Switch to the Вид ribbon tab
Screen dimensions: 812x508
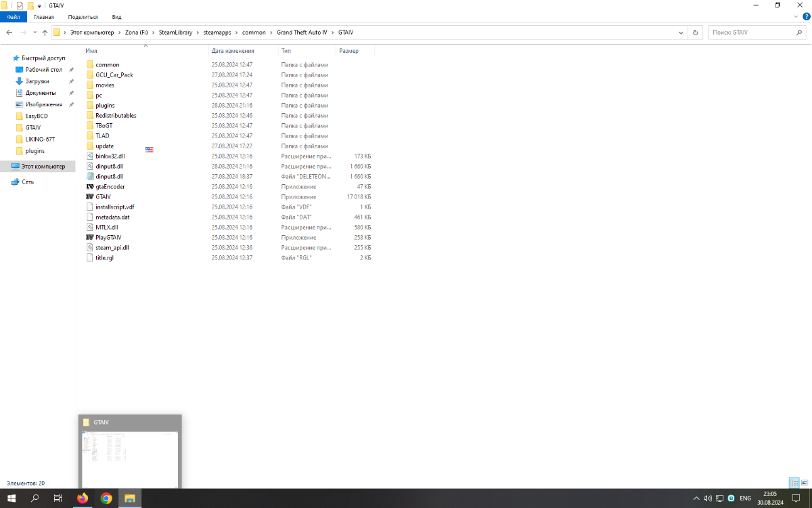pos(116,16)
